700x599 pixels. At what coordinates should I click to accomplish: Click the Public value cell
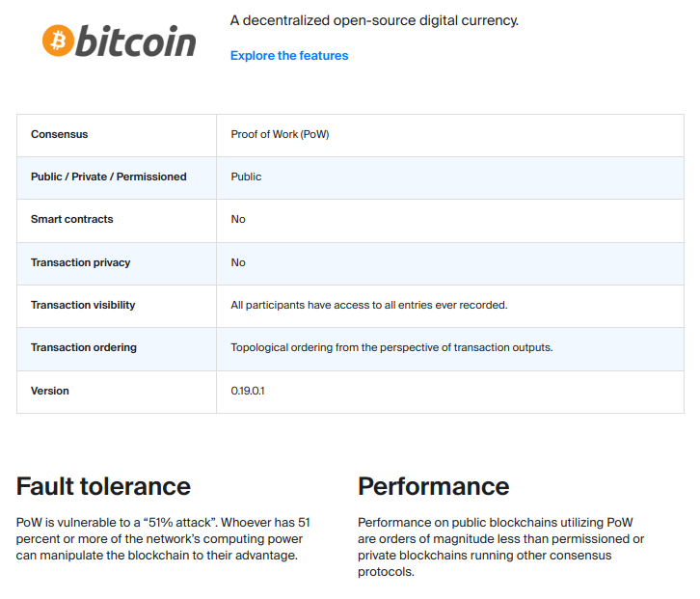[246, 177]
